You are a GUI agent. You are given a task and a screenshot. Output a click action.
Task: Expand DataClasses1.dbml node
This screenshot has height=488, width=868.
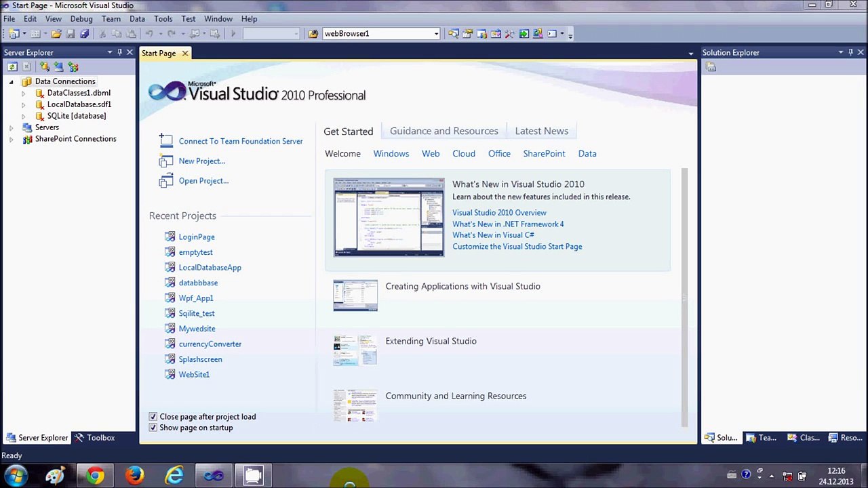pos(23,93)
